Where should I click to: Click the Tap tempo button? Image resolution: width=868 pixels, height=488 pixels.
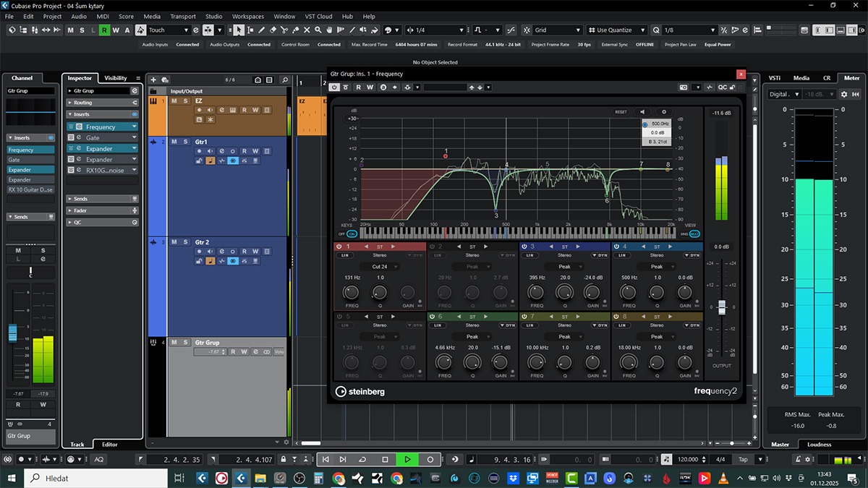click(x=743, y=459)
